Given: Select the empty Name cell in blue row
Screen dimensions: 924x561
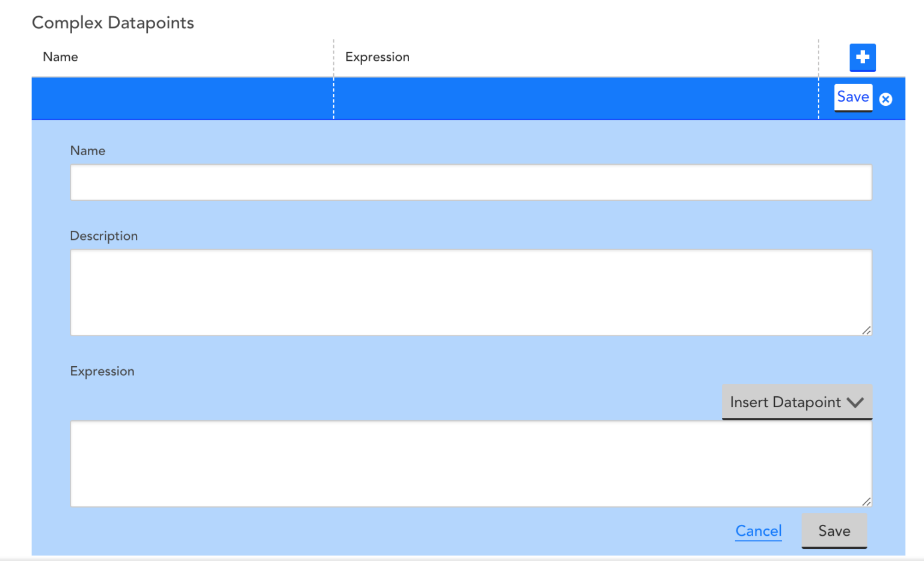Looking at the screenshot, I should coord(182,99).
